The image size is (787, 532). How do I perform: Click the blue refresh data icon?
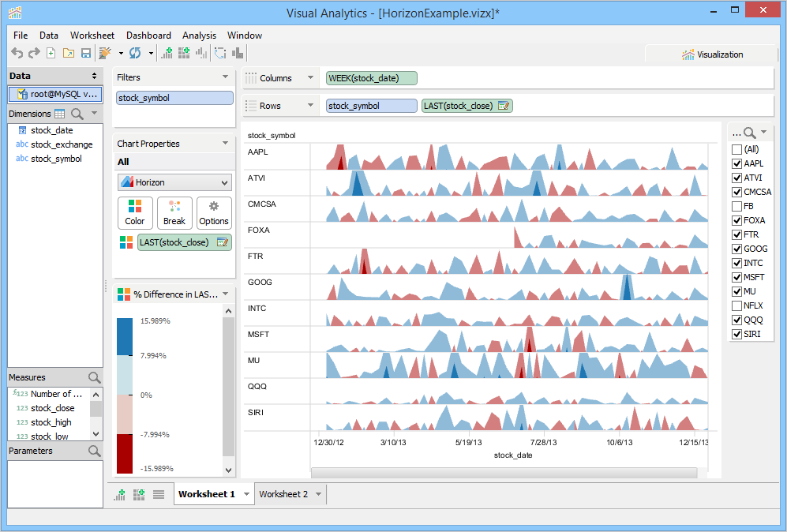pos(135,53)
